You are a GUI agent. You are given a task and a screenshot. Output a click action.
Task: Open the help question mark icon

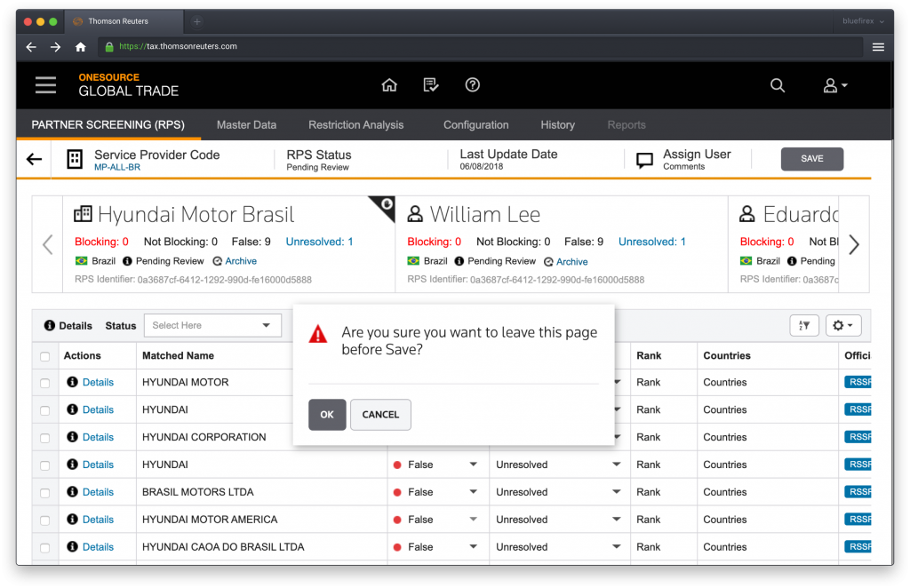[x=473, y=85]
